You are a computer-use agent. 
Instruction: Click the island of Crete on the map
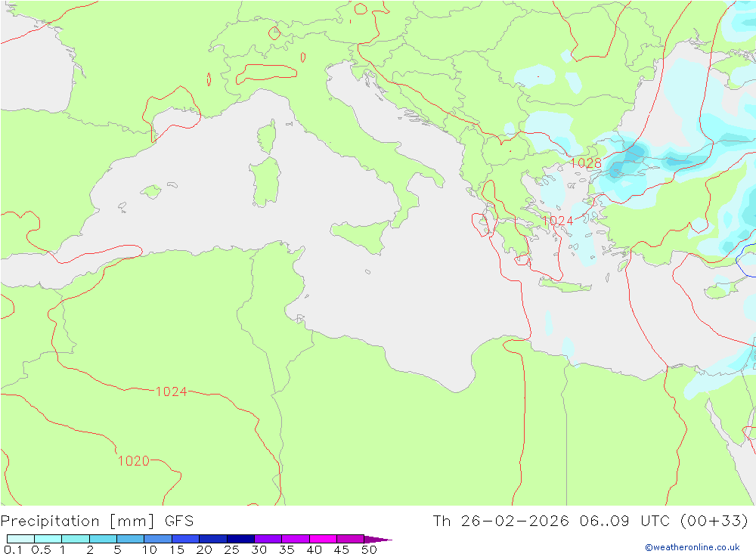564,286
